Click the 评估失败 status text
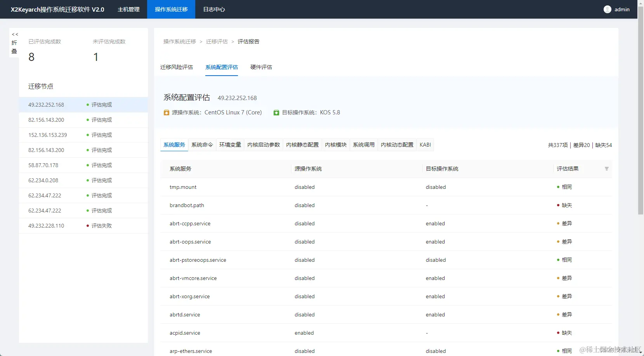644x356 pixels. (102, 226)
